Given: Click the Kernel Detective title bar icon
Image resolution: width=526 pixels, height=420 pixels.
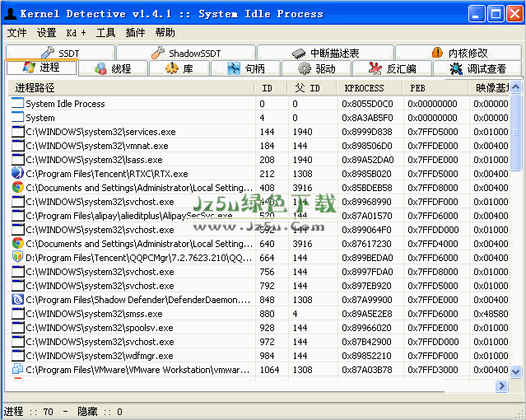Looking at the screenshot, I should click(x=10, y=14).
